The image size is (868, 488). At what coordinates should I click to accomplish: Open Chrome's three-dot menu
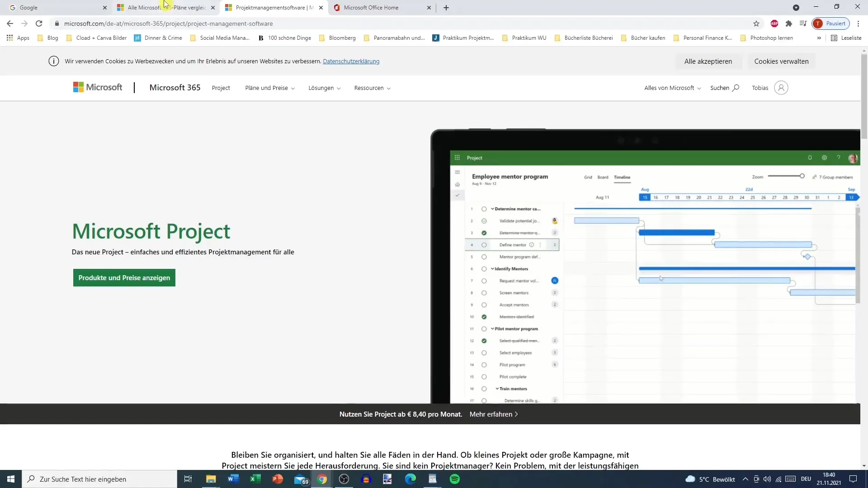click(x=858, y=23)
